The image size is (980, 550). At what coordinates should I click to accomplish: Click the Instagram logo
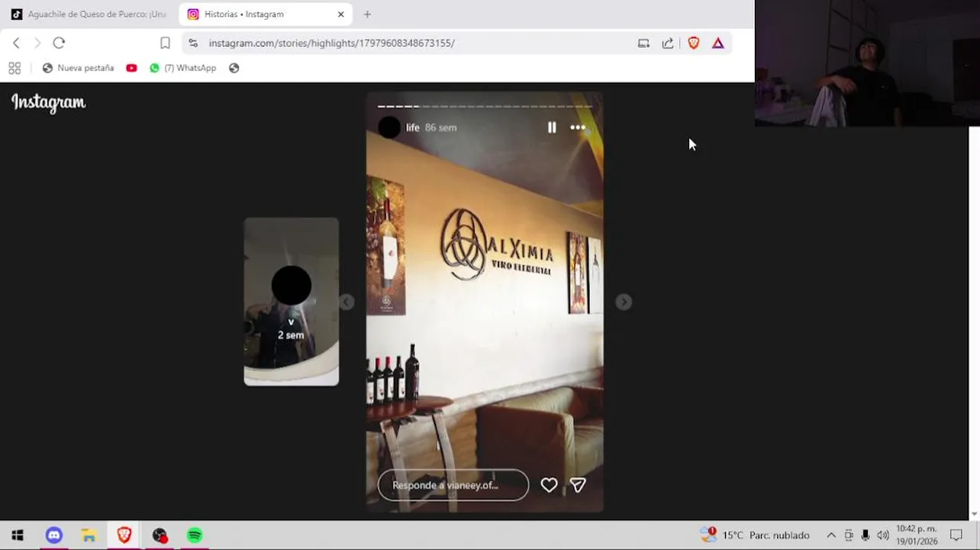48,102
